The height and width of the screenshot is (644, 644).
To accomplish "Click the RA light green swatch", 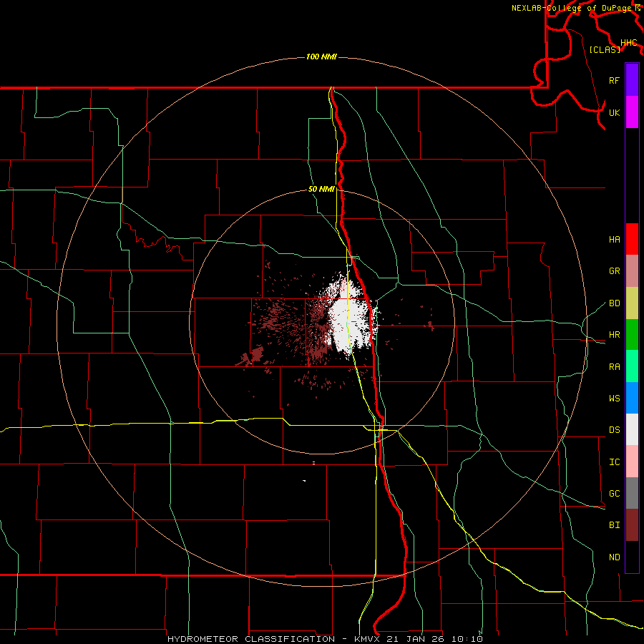I will (x=632, y=366).
